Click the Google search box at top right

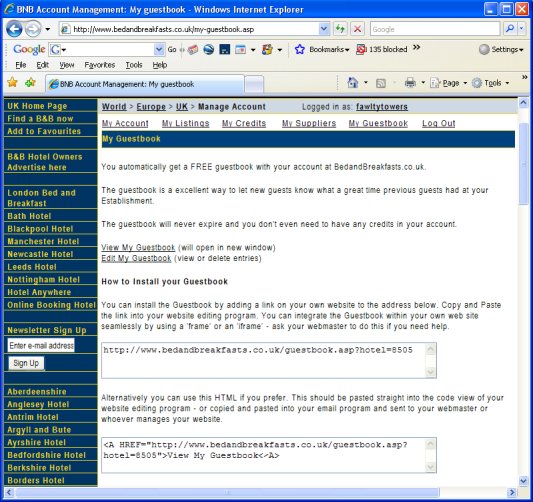(x=435, y=29)
